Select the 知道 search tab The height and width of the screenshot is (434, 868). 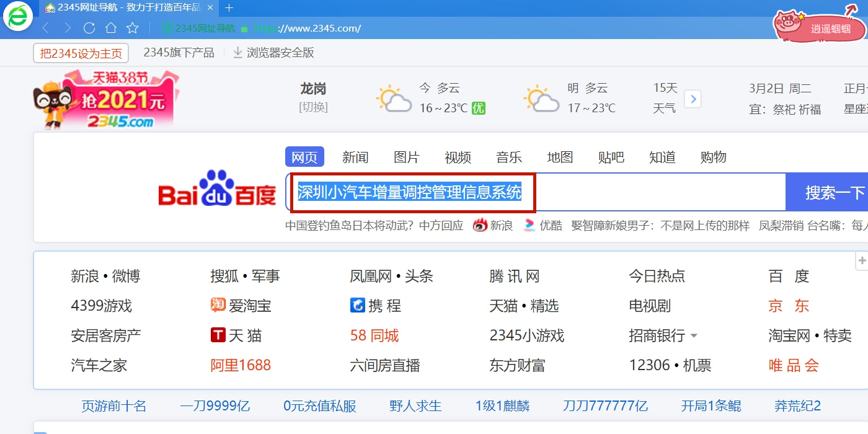pos(662,157)
